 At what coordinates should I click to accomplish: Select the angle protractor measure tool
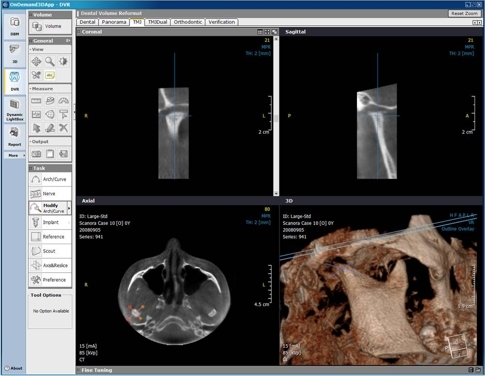(63, 100)
